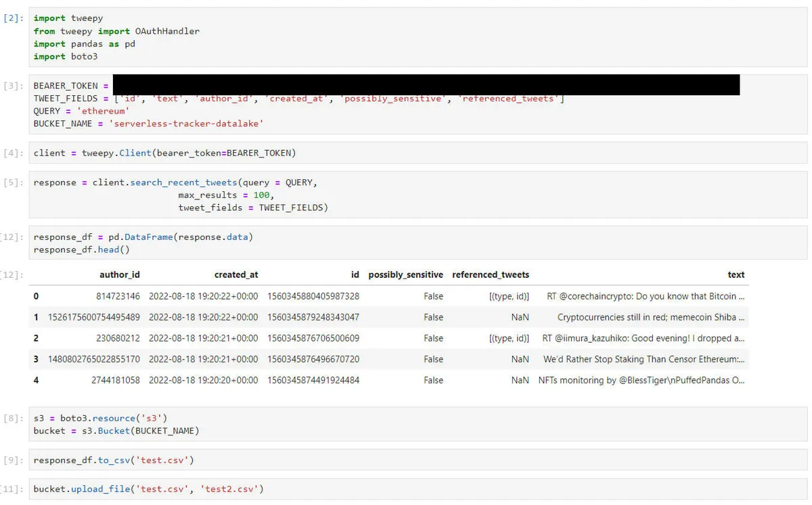Click author_id value 230680212

[x=118, y=338]
